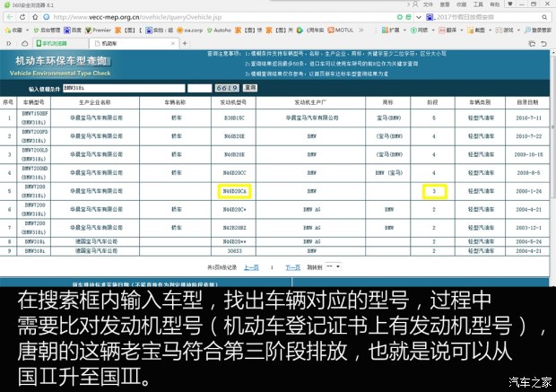Viewport: 556px width, 392px height.
Task: Open the user account icon near 文件
Action: coord(415,4)
